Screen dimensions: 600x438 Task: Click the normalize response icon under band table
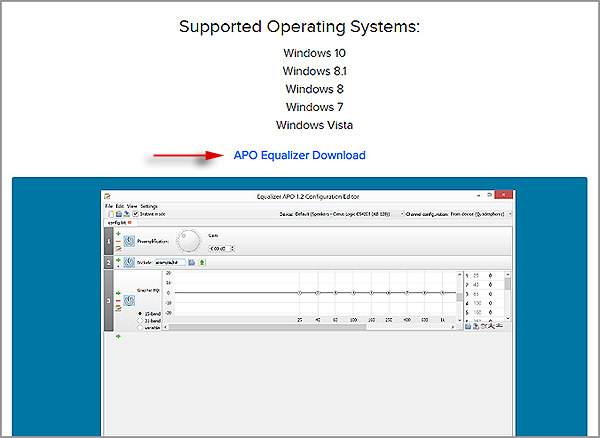click(x=492, y=326)
